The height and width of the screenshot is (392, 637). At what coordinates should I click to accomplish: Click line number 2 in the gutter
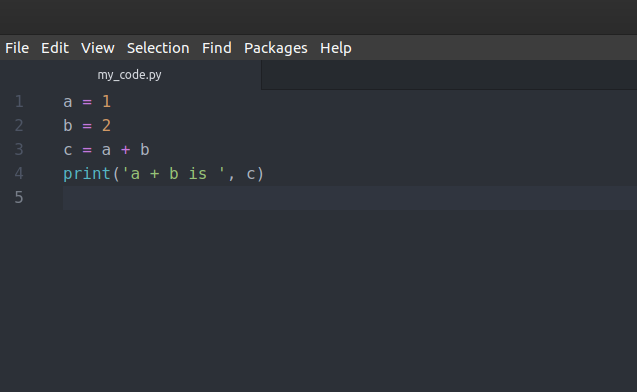point(19,126)
